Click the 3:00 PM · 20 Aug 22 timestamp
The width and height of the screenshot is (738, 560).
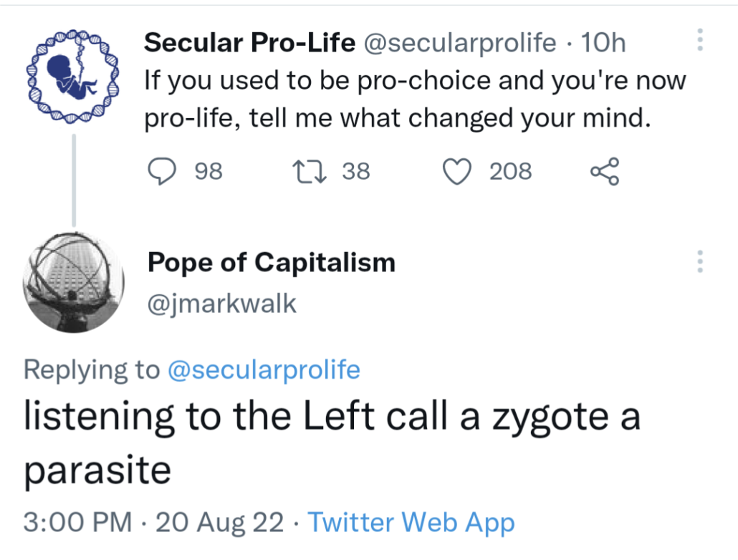[154, 522]
